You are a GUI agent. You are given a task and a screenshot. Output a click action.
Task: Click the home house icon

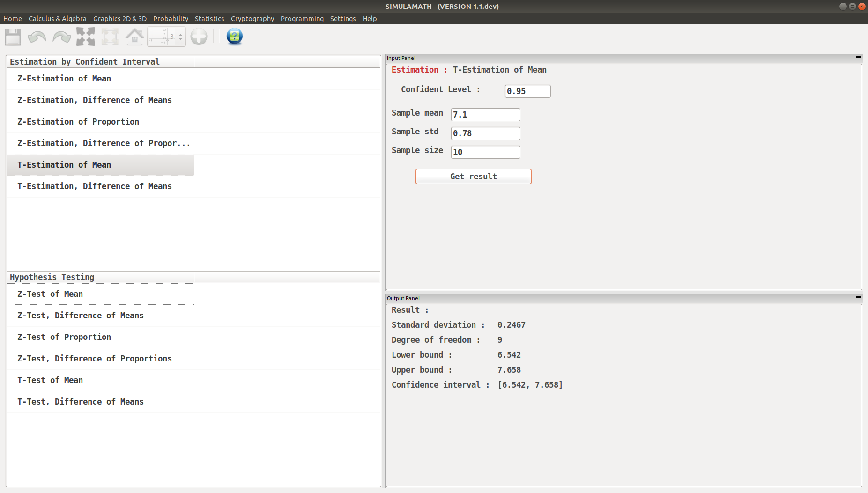(x=134, y=37)
